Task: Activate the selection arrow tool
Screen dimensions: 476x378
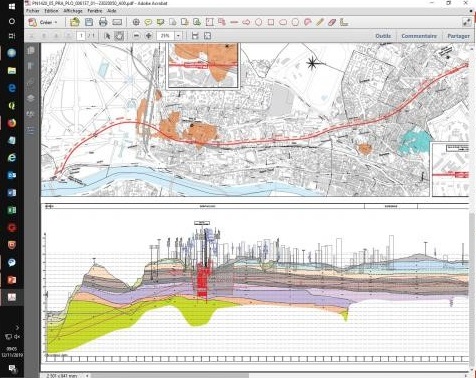Action: coord(107,36)
